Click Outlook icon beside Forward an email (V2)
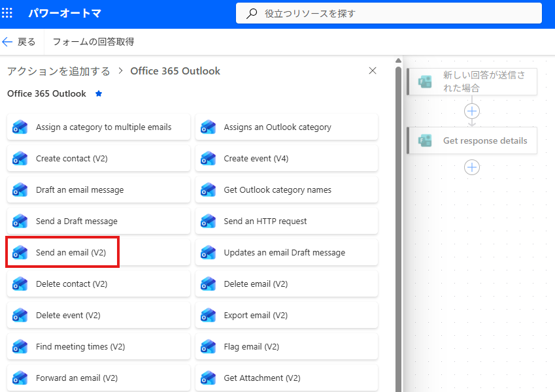The image size is (555, 392). (20, 378)
